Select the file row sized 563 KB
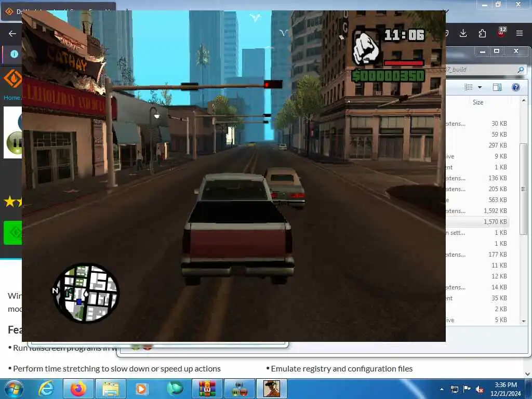Image resolution: width=532 pixels, height=399 pixels. tap(477, 200)
